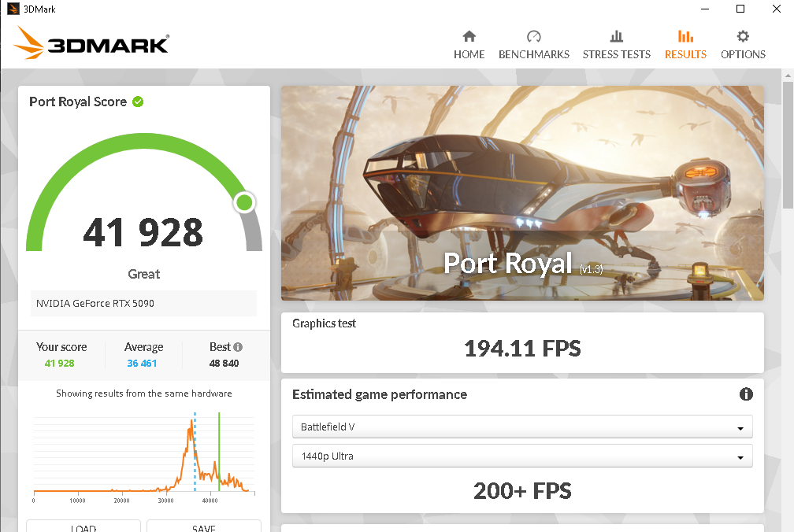Click the info icon next to Best score
The image size is (794, 532).
[x=238, y=346]
